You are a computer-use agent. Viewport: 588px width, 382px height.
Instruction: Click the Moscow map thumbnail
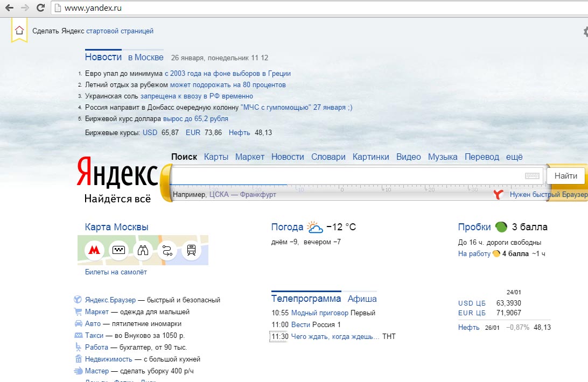pyautogui.click(x=143, y=250)
